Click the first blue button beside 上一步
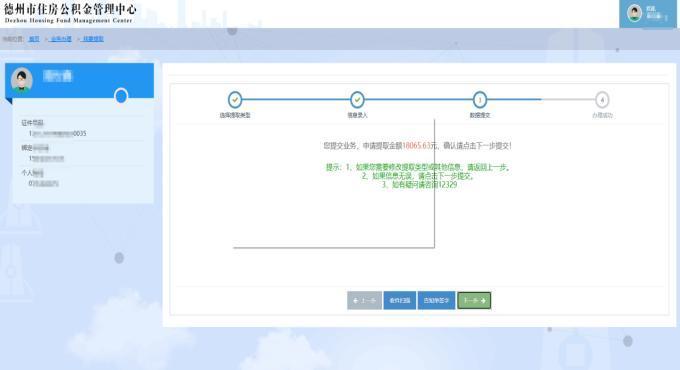 click(x=399, y=300)
